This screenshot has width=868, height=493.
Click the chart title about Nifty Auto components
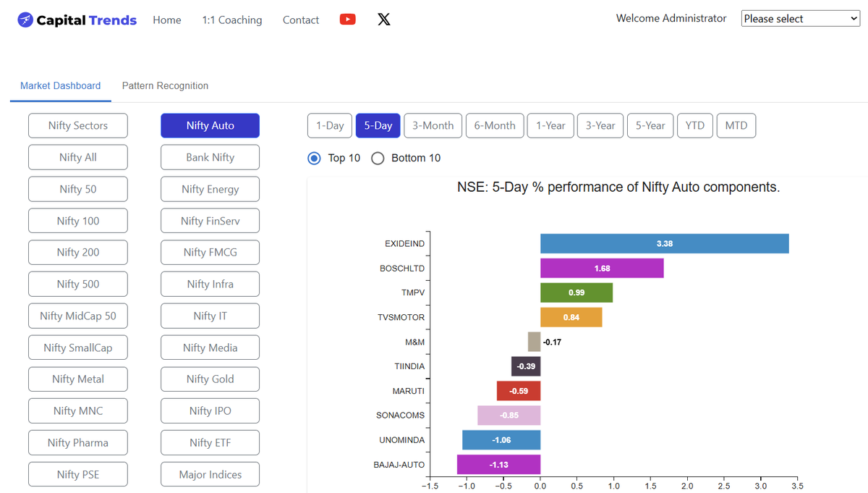coord(618,187)
